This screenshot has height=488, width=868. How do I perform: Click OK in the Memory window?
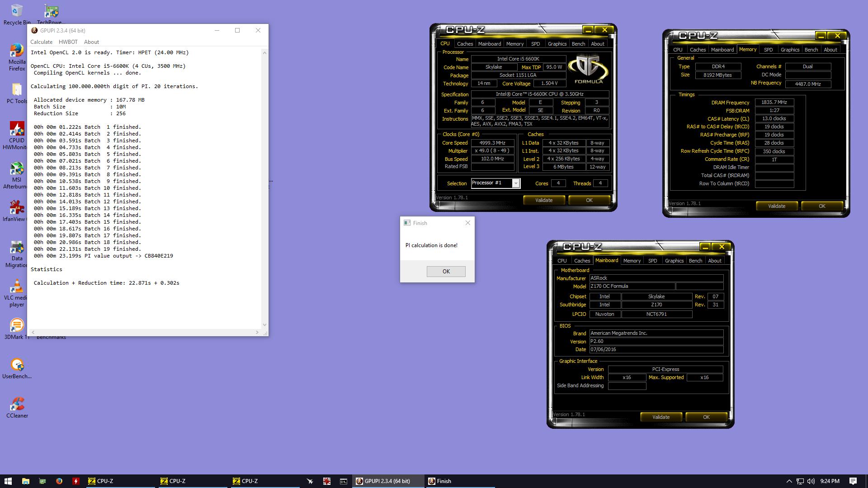click(822, 206)
